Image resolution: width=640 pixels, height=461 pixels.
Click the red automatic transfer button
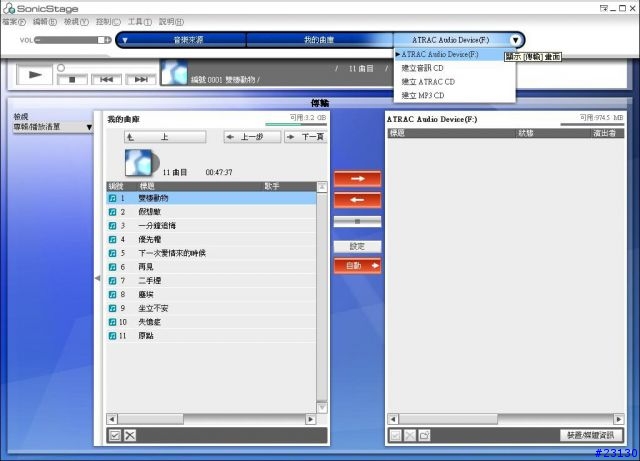(x=358, y=266)
